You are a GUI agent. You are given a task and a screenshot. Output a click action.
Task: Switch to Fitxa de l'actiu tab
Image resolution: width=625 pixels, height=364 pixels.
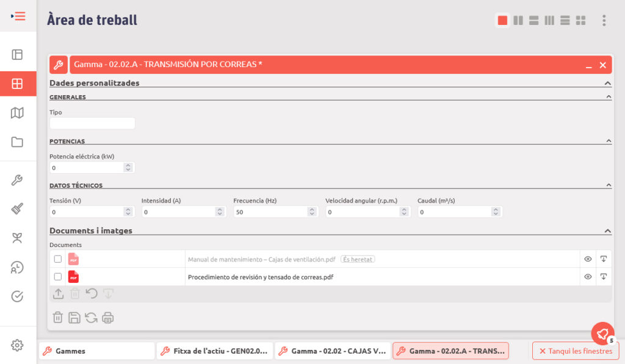214,351
